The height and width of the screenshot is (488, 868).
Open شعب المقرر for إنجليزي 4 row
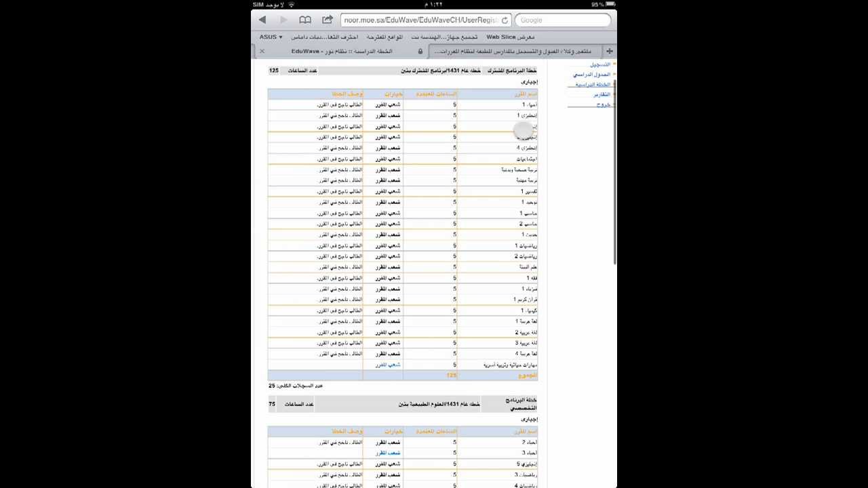coord(389,148)
